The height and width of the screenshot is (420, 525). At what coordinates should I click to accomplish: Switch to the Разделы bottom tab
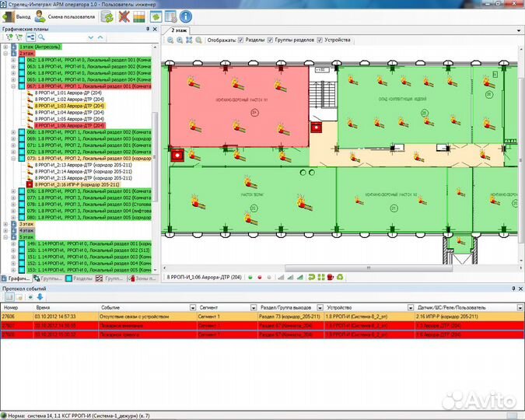tap(79, 278)
